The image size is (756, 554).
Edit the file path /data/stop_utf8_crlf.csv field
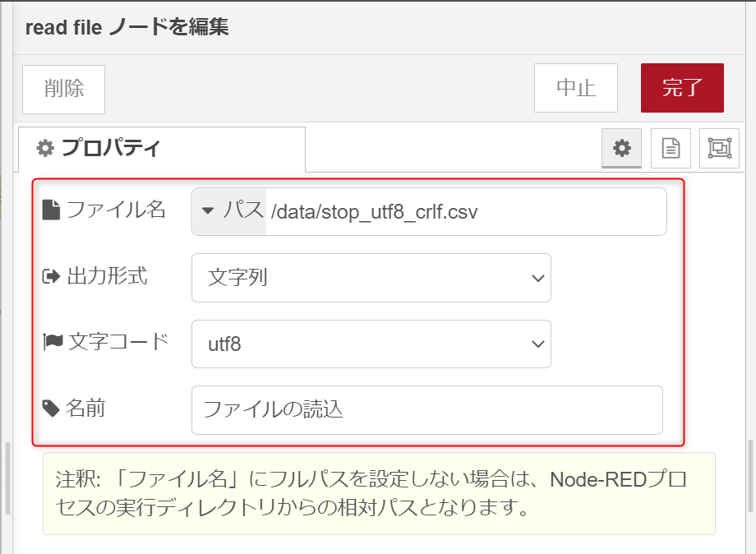click(x=466, y=212)
